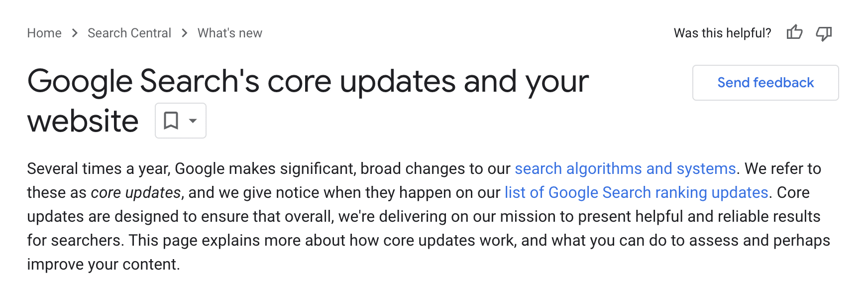Viewport: 868px width, 298px height.
Task: Click the heading line 'Google Search's core updates and your'
Action: point(308,81)
